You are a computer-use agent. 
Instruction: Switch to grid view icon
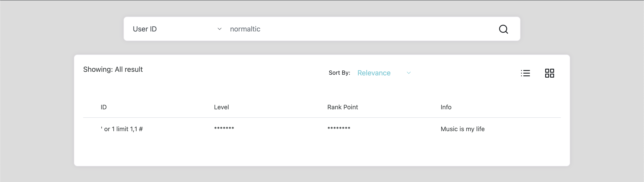click(549, 73)
